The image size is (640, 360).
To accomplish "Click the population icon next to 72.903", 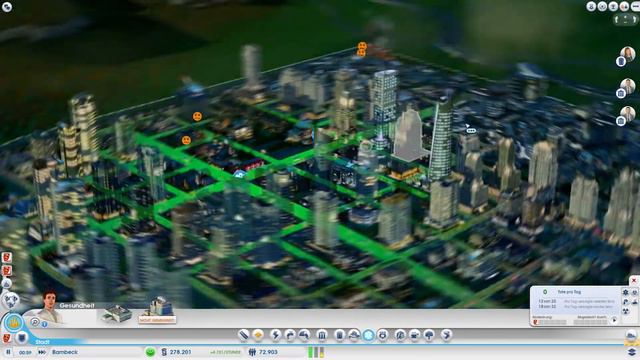I will tap(252, 352).
